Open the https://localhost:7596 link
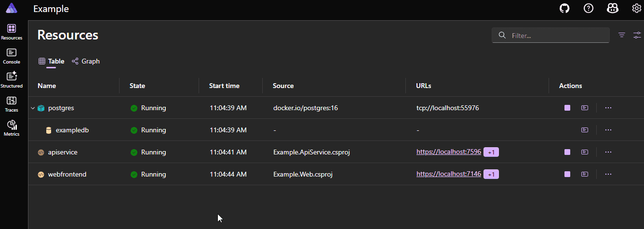 448,152
